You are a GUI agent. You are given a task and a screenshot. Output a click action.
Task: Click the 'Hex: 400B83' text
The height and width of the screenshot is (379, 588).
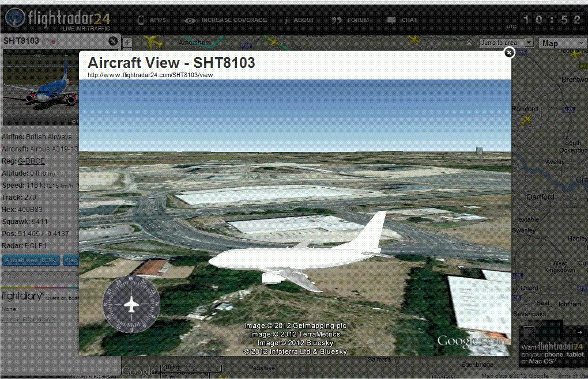(22, 210)
